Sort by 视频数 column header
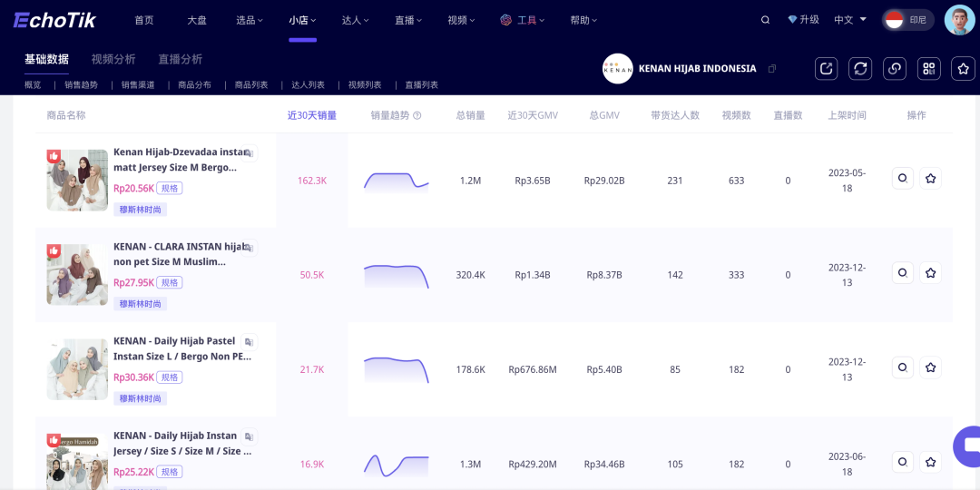This screenshot has height=490, width=980. (736, 115)
